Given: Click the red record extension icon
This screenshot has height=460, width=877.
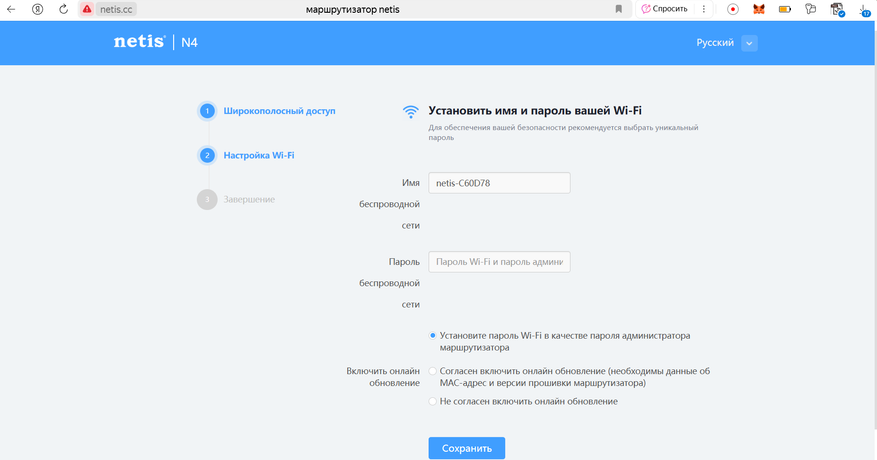Looking at the screenshot, I should pyautogui.click(x=733, y=9).
